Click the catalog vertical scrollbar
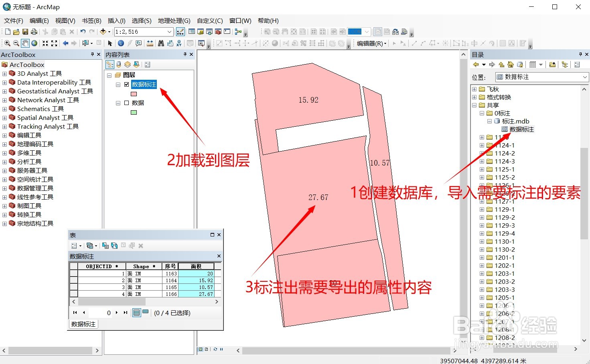Viewport: 590px width, 364px height. 584,193
